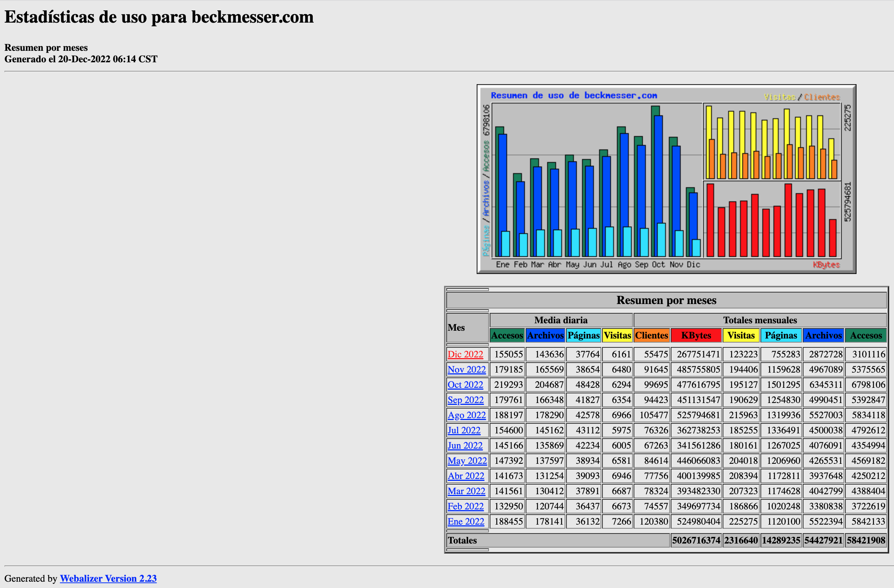Viewport: 894px width, 588px height.
Task: Open the Jun 2022 monthly summary
Action: tap(465, 445)
